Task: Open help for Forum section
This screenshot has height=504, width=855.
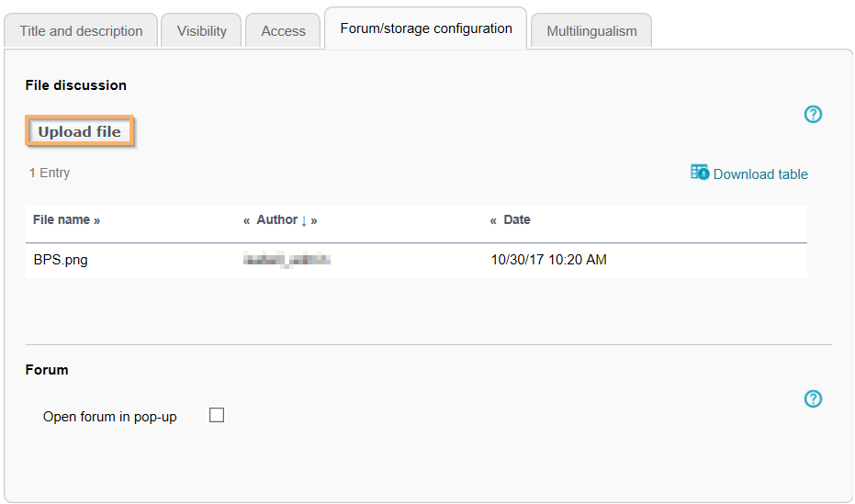Action: point(813,399)
